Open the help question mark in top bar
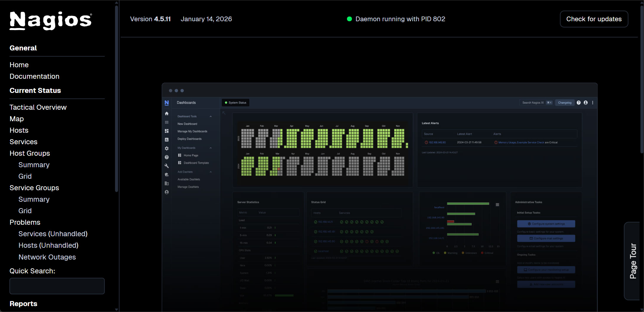This screenshot has width=644, height=312. [579, 103]
